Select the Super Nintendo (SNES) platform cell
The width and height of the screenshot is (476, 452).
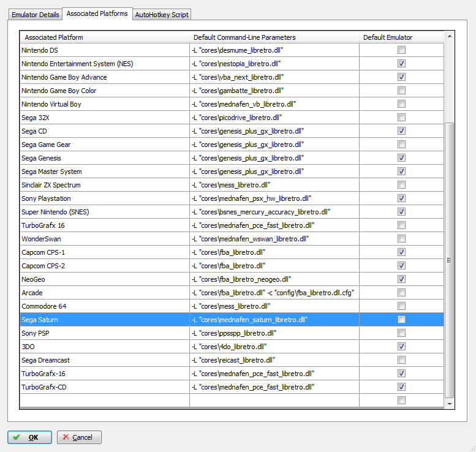click(105, 212)
